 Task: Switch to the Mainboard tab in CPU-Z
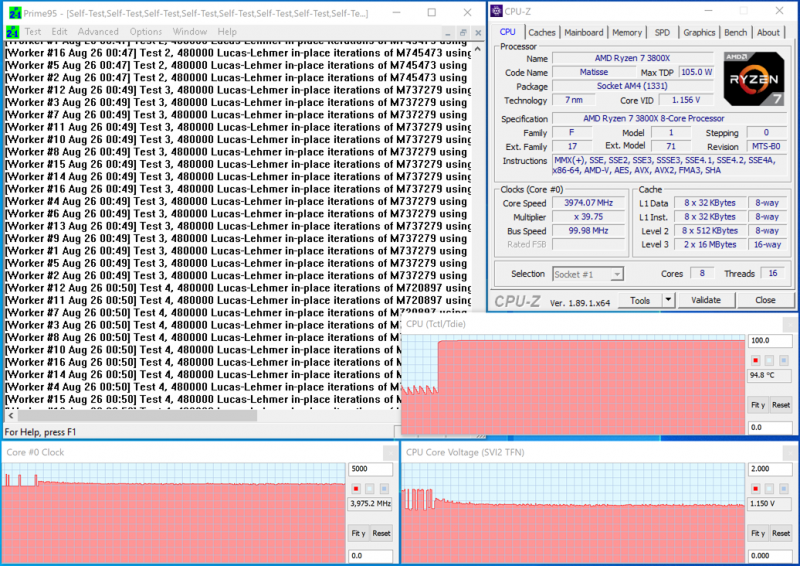point(584,32)
